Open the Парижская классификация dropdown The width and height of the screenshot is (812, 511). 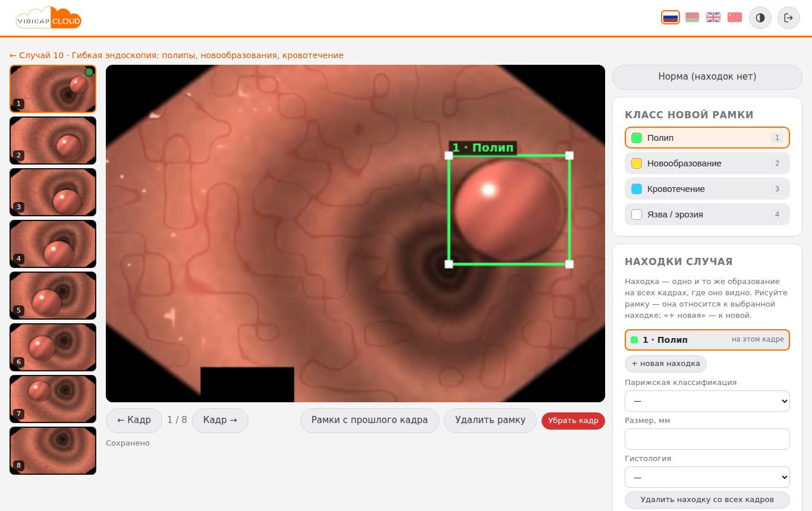coord(707,401)
